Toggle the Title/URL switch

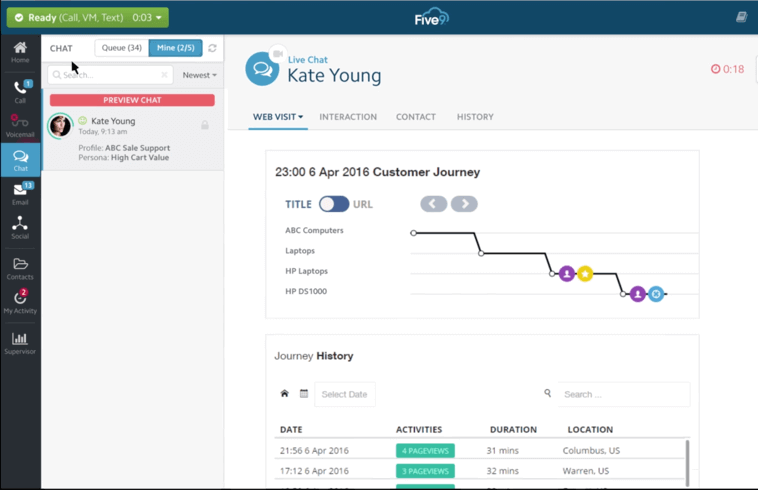[334, 204]
